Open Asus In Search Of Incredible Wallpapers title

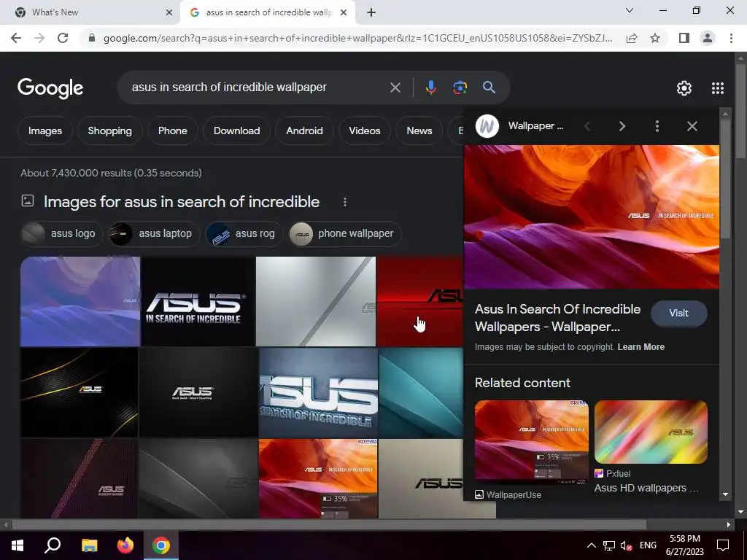pyautogui.click(x=557, y=318)
